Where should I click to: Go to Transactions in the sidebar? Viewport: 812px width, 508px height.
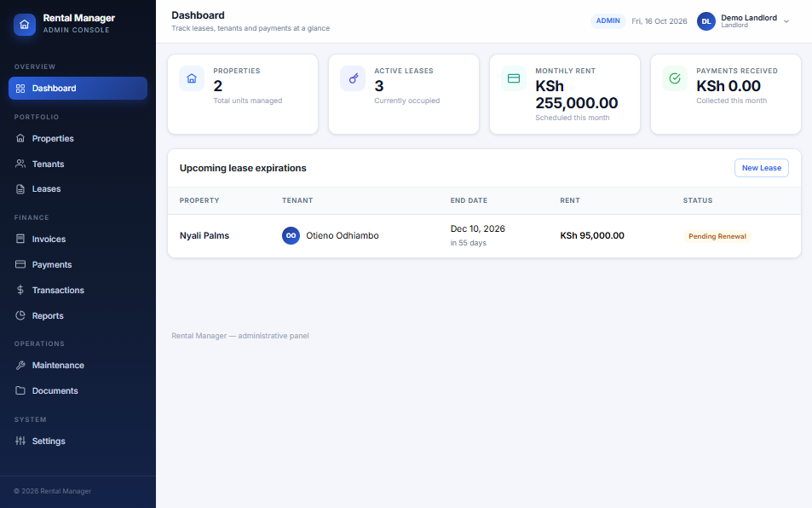tap(78, 290)
